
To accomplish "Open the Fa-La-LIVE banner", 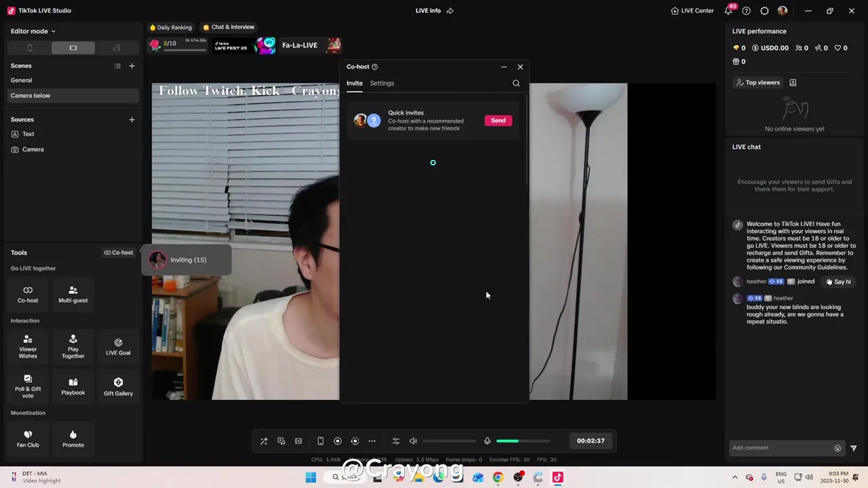I will [x=310, y=45].
